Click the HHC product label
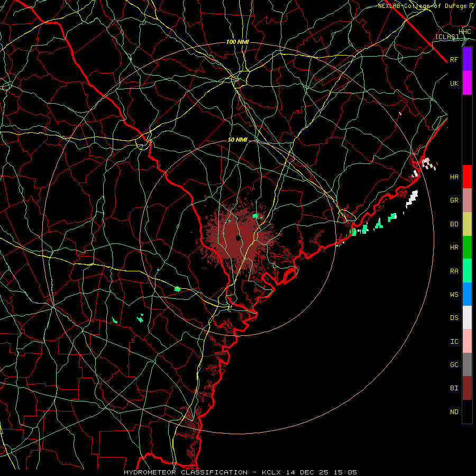The width and height of the screenshot is (476, 476). tap(465, 32)
